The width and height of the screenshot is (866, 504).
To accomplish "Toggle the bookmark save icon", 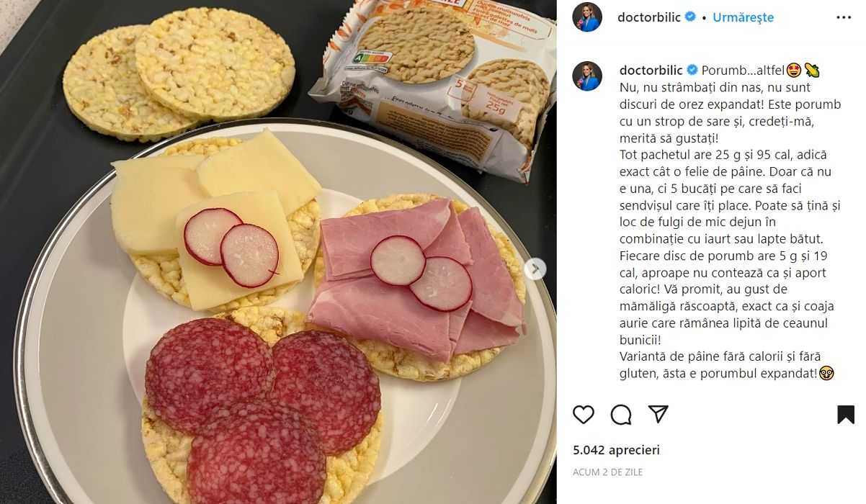I will click(845, 414).
